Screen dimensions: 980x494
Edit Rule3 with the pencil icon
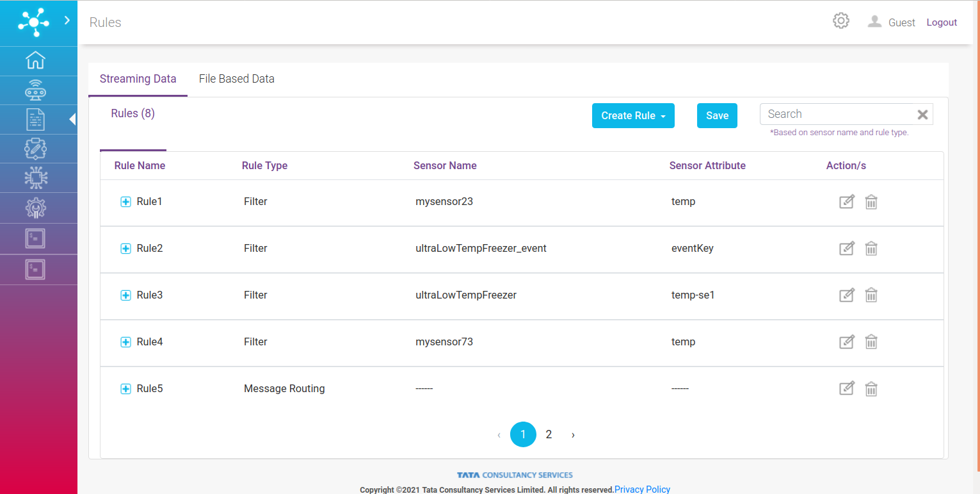coord(847,295)
